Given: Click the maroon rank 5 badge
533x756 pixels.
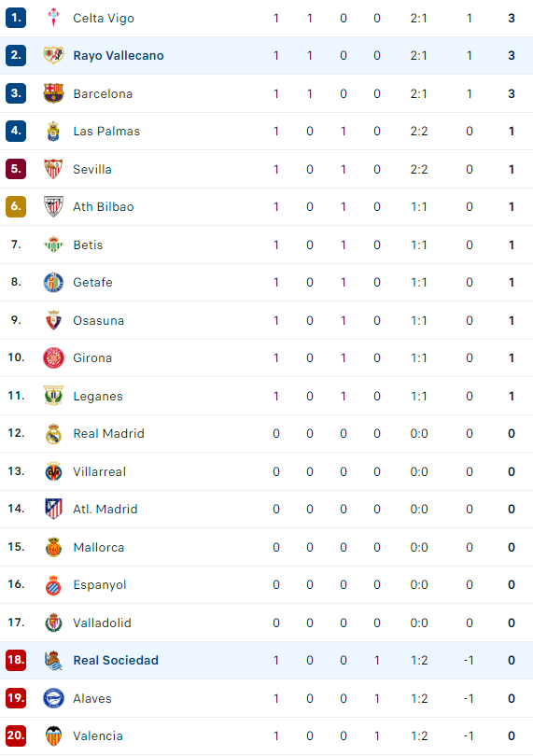Looking at the screenshot, I should (16, 169).
